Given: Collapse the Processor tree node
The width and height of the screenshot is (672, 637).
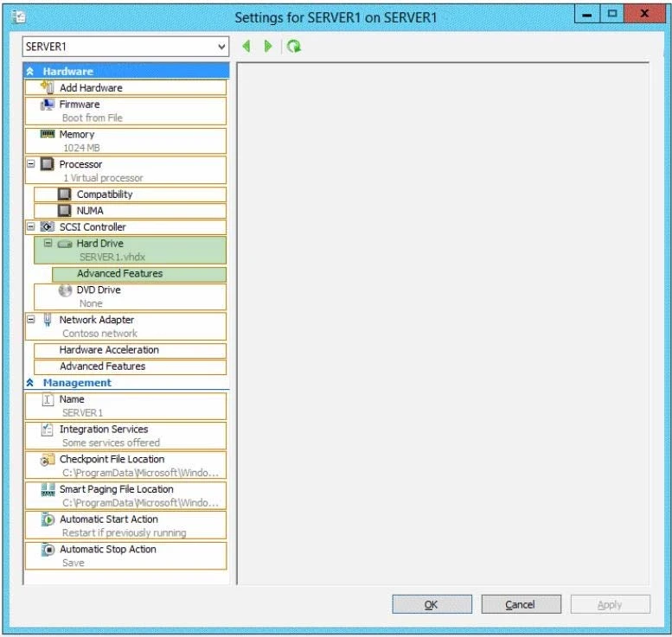Looking at the screenshot, I should pos(31,164).
